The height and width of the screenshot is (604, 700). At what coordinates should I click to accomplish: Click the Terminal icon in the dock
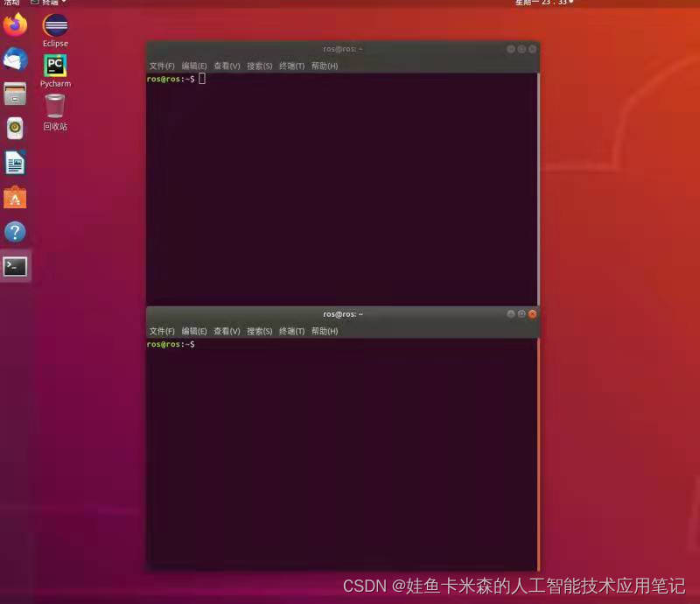(15, 266)
